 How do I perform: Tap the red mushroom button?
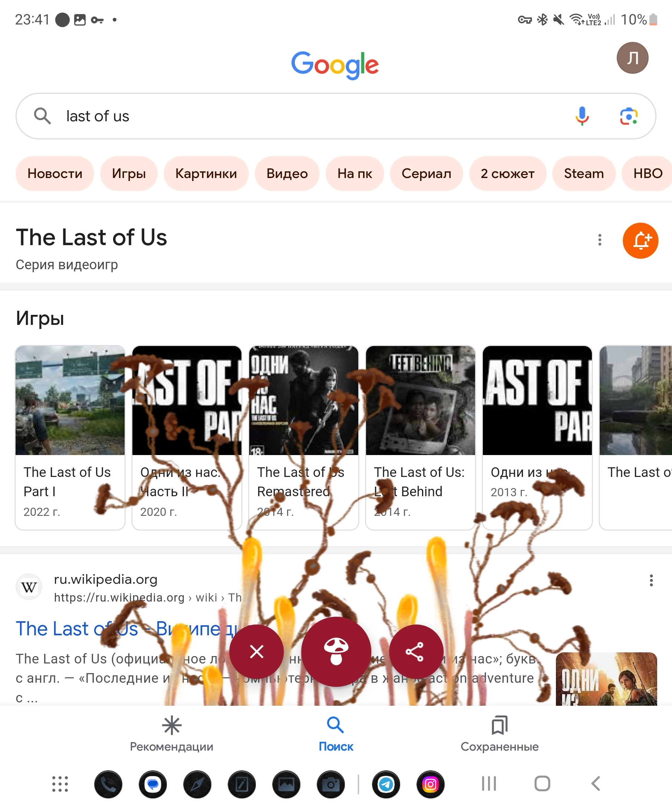pos(336,651)
